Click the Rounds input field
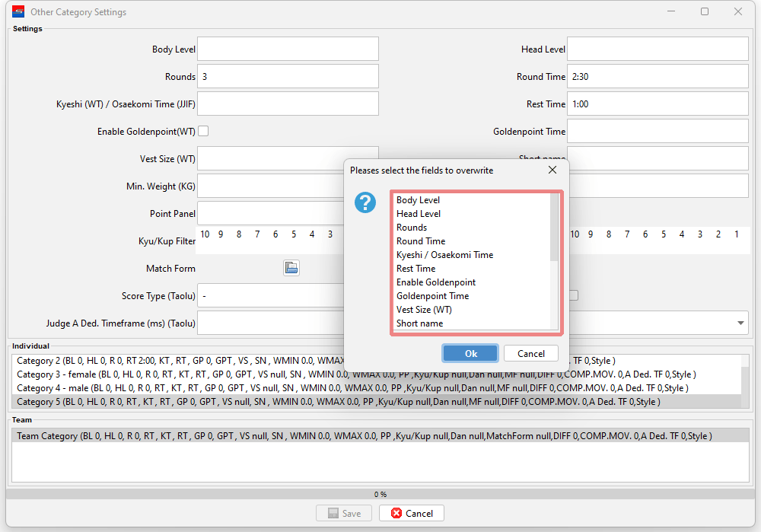 [288, 76]
